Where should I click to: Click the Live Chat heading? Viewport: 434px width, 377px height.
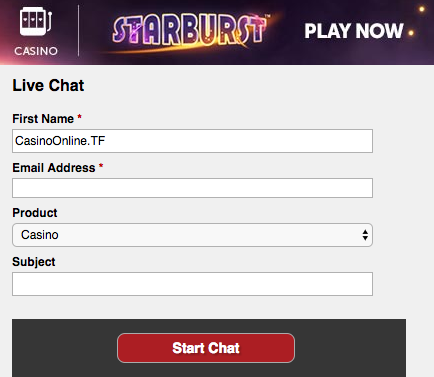coord(48,85)
